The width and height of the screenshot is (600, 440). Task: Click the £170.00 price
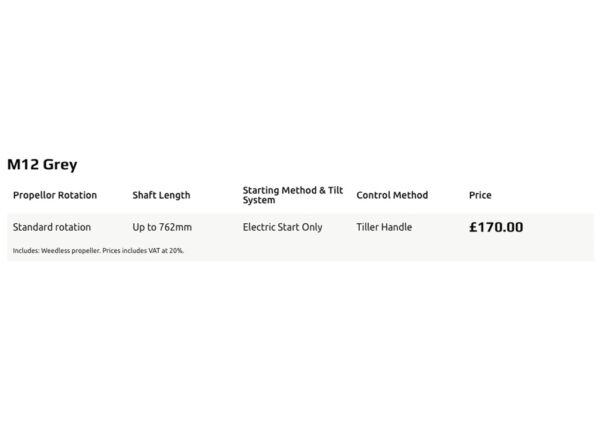point(496,227)
